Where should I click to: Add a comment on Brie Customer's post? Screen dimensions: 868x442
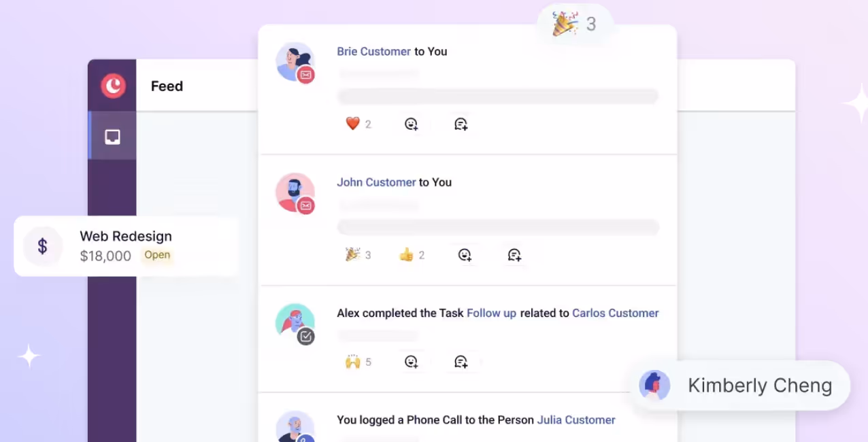[x=461, y=124]
